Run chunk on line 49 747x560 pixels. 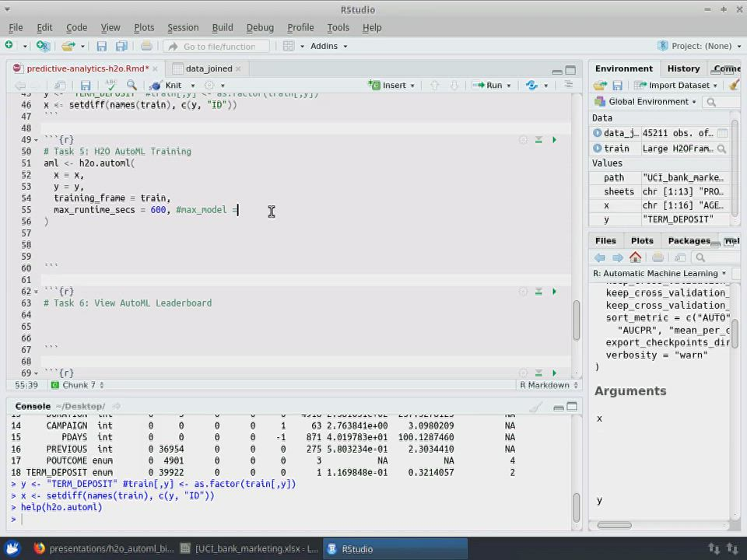pos(554,140)
